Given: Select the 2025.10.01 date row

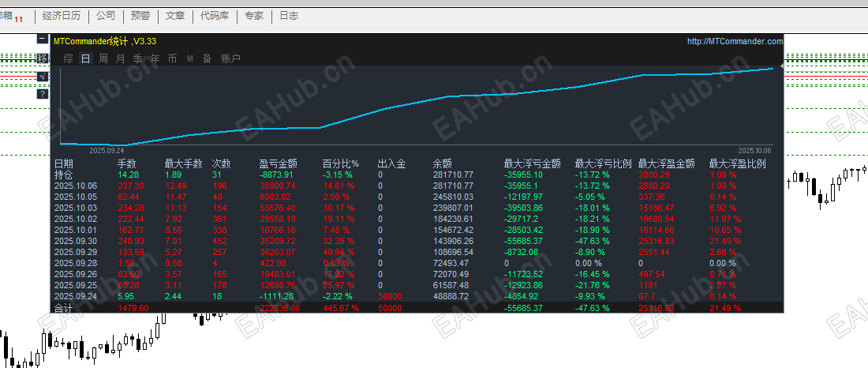Looking at the screenshot, I should point(75,230).
